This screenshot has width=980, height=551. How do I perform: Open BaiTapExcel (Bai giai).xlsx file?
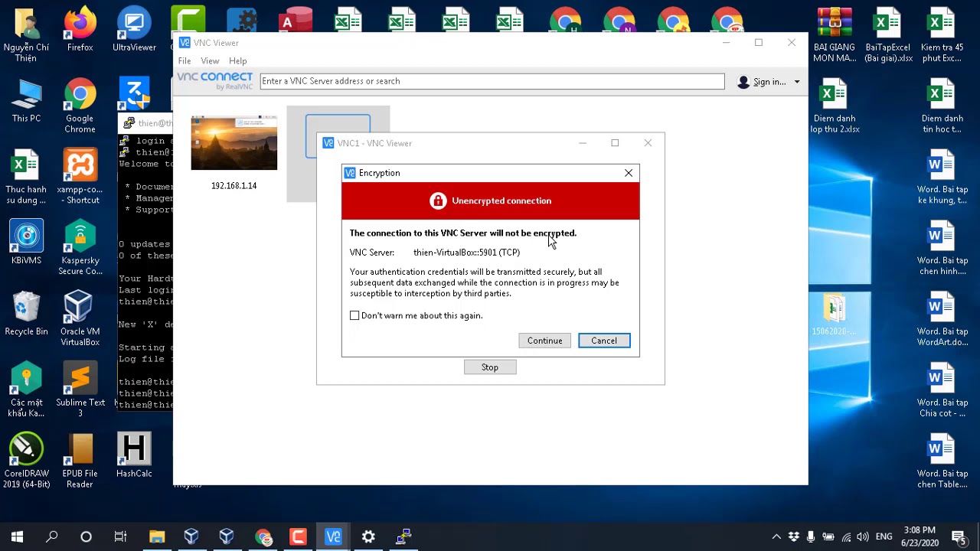(888, 35)
